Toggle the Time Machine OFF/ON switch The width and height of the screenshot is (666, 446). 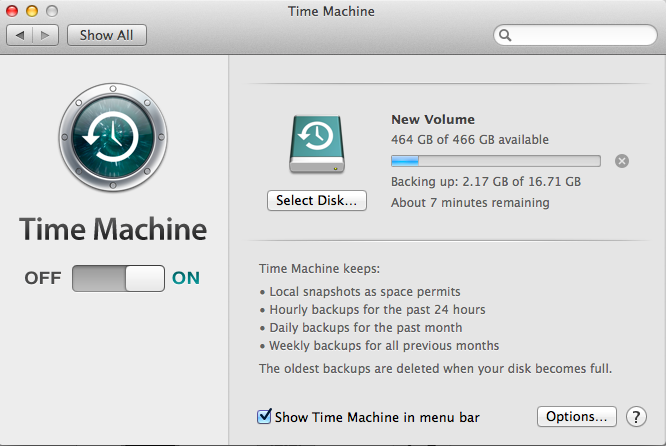(119, 278)
